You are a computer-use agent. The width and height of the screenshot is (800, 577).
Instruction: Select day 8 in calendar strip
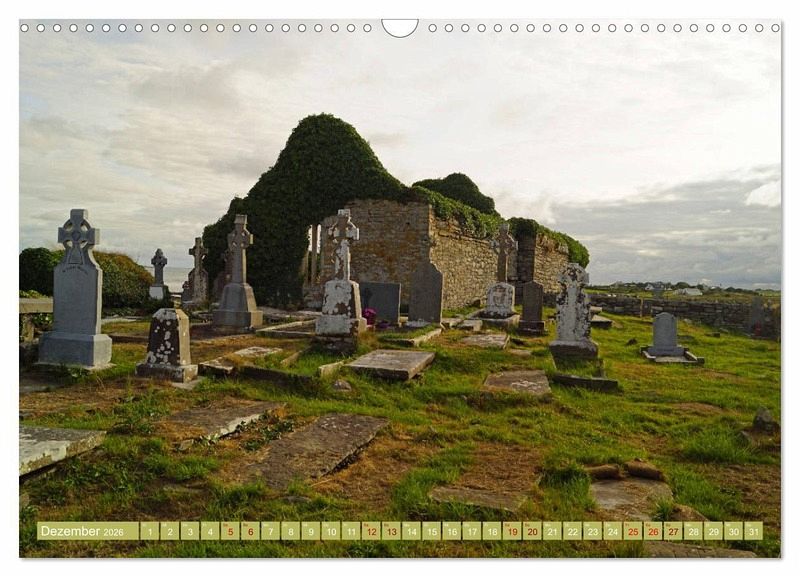click(291, 531)
